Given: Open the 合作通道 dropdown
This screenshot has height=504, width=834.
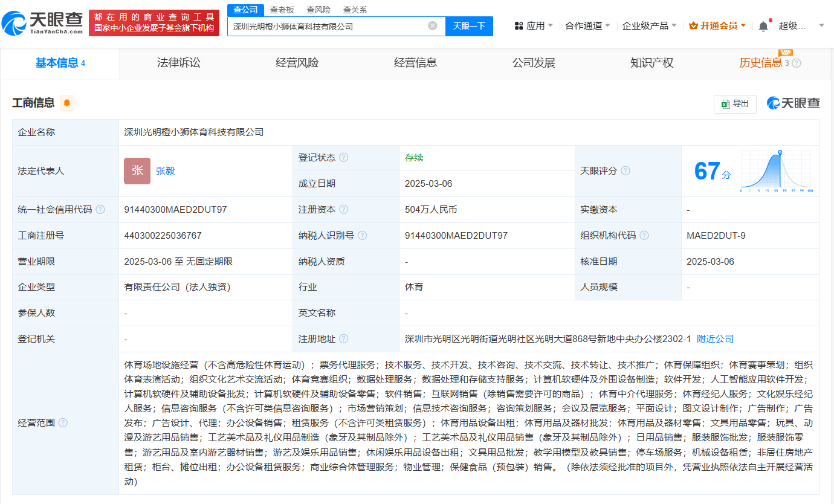Looking at the screenshot, I should pos(587,26).
